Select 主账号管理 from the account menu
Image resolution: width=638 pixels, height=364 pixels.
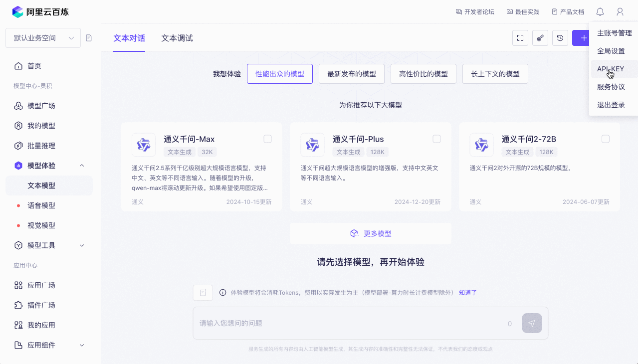pos(614,33)
